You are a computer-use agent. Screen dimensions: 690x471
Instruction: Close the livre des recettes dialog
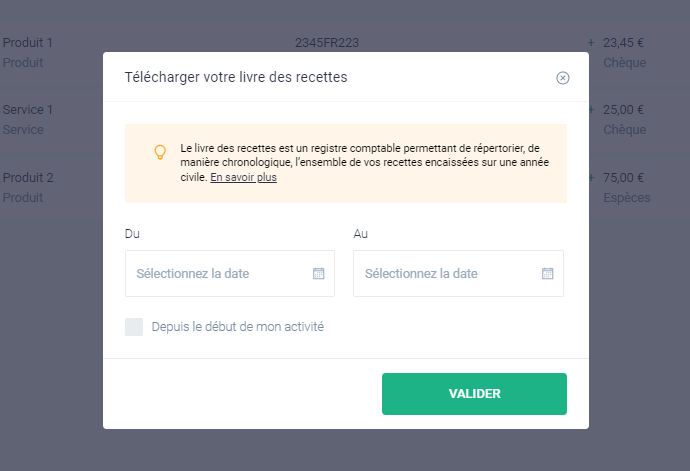pyautogui.click(x=562, y=78)
